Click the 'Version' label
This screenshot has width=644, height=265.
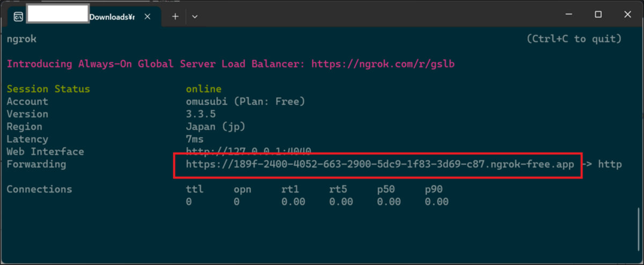pos(27,114)
